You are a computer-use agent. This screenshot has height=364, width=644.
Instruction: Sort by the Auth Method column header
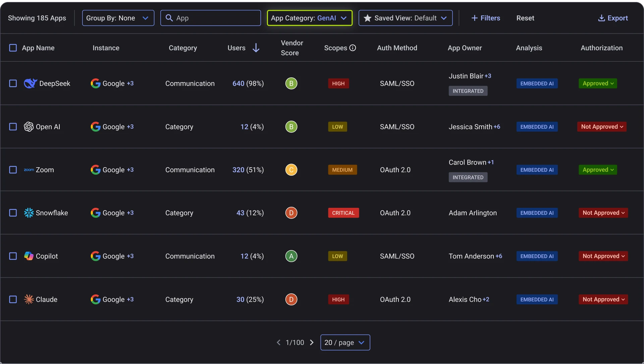pyautogui.click(x=397, y=48)
